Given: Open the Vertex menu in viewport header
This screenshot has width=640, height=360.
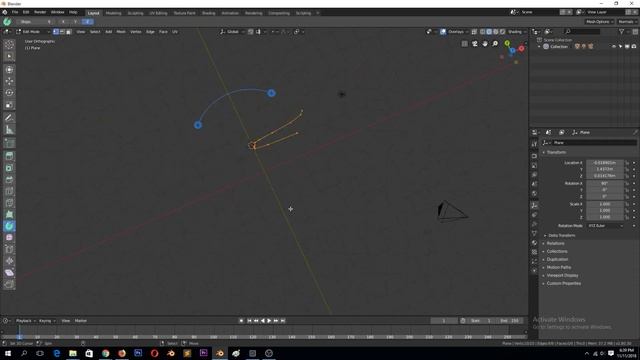Looking at the screenshot, I should point(136,31).
